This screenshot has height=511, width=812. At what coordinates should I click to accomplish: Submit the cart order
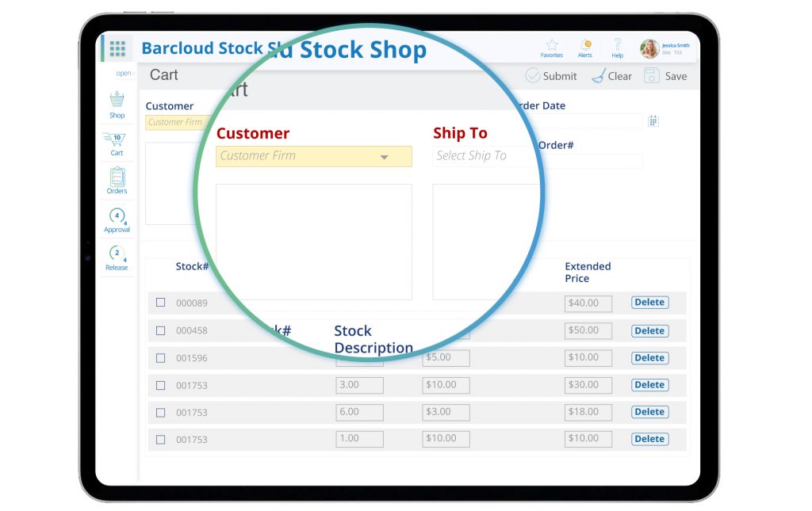(x=551, y=76)
